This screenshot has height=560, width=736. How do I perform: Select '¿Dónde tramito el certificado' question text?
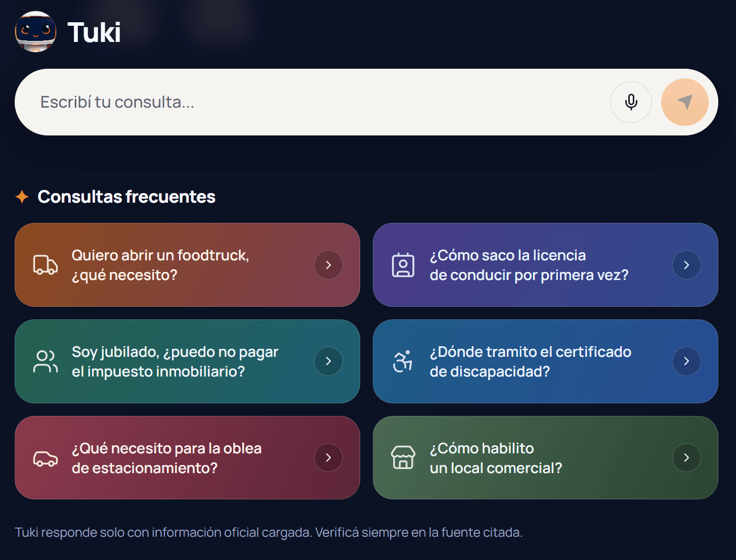(531, 361)
